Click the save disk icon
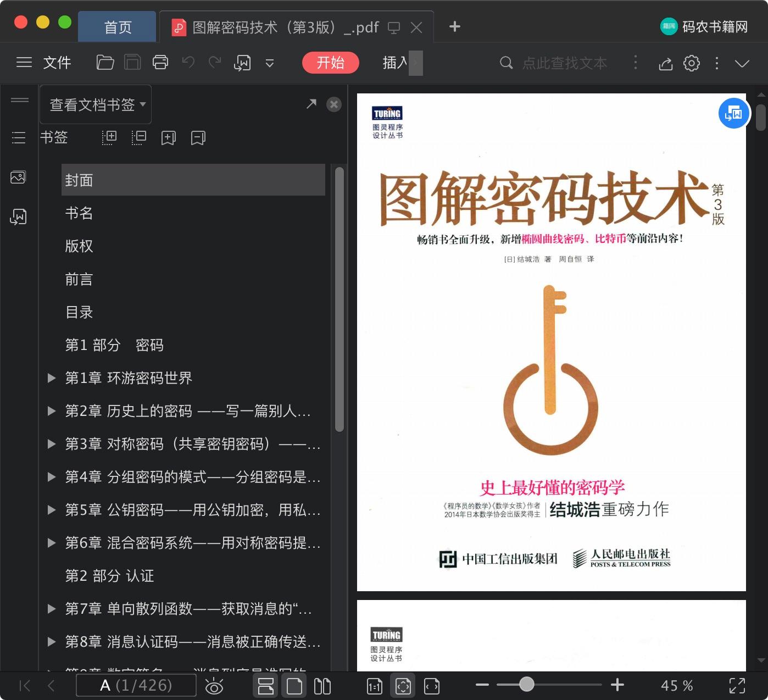The image size is (768, 700). pyautogui.click(x=132, y=63)
